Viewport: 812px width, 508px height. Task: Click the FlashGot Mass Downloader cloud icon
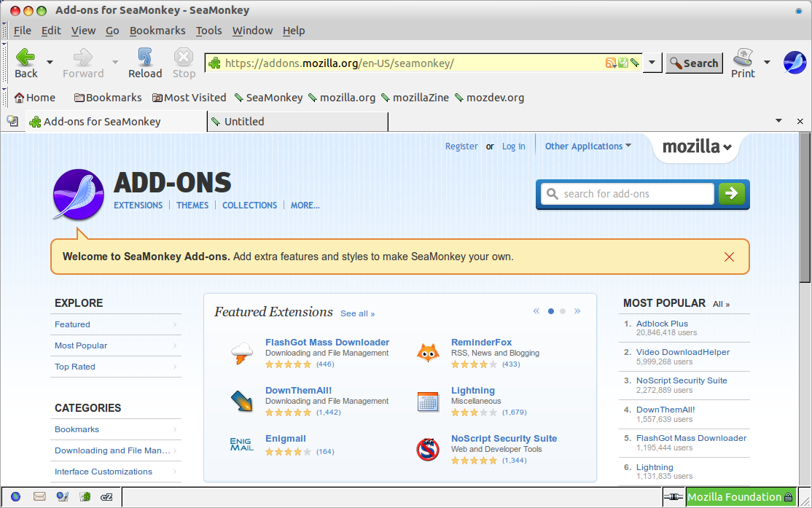pyautogui.click(x=242, y=353)
